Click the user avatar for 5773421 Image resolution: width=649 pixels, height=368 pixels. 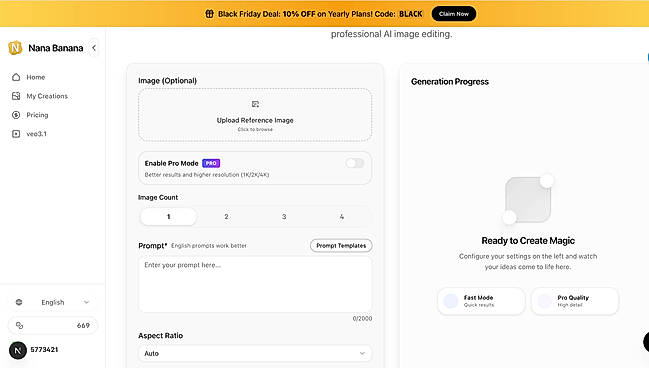click(18, 350)
